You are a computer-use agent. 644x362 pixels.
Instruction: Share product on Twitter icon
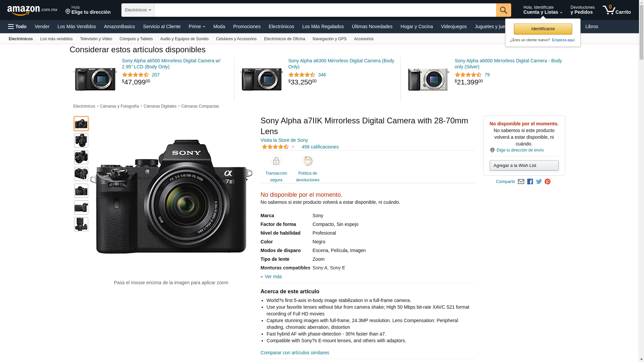click(x=539, y=182)
